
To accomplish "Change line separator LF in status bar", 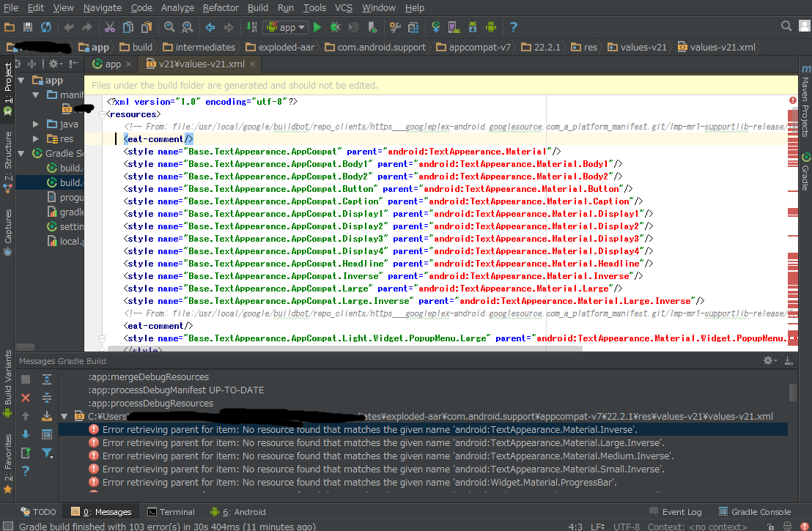I will pyautogui.click(x=597, y=527).
